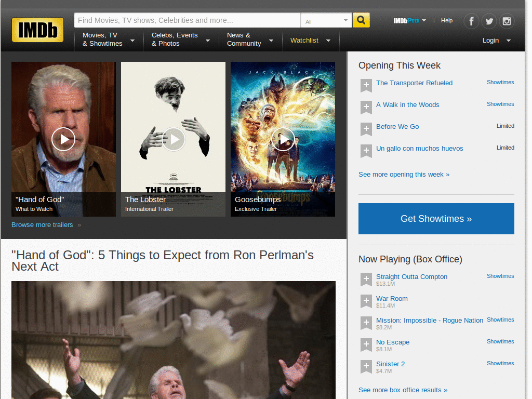
Task: Play The Lobster international trailer
Action: coord(174,139)
